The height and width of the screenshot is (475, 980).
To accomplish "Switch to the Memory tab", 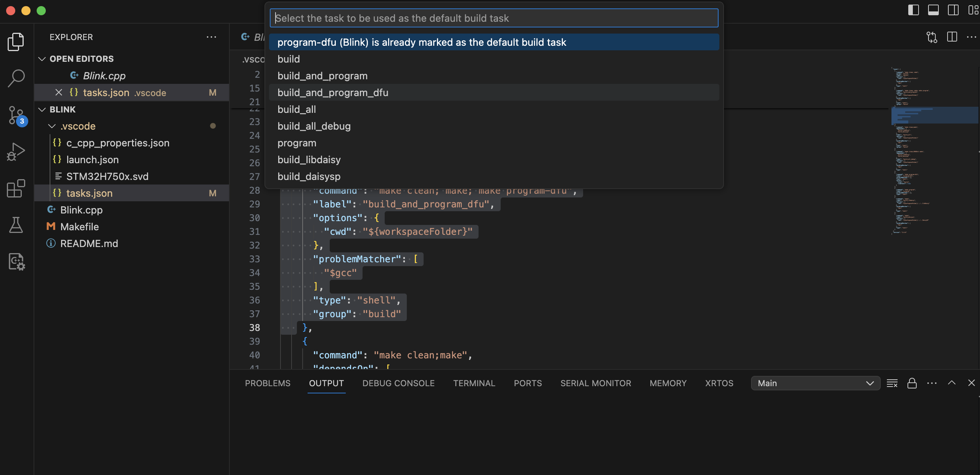I will [x=668, y=383].
